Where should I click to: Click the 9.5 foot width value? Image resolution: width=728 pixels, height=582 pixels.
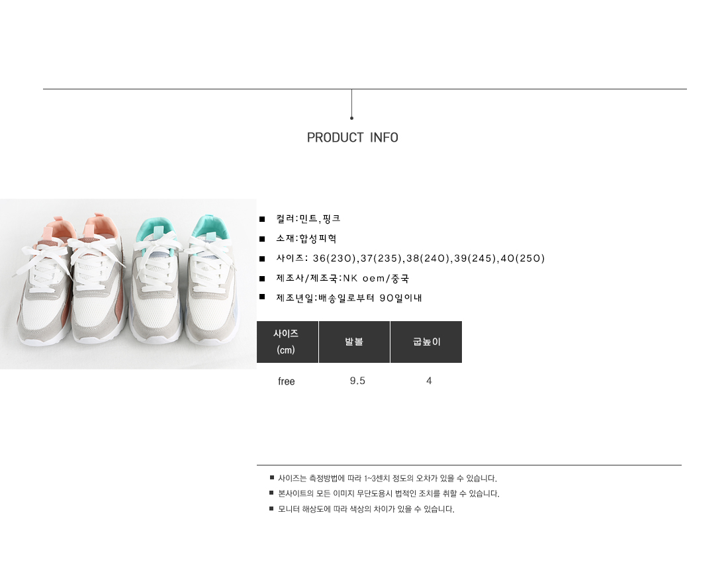[357, 381]
